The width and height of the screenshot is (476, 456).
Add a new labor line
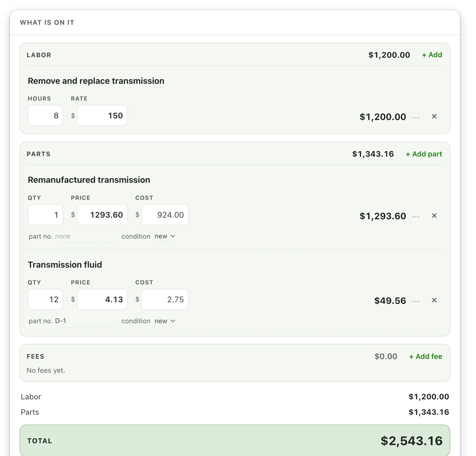coord(432,55)
